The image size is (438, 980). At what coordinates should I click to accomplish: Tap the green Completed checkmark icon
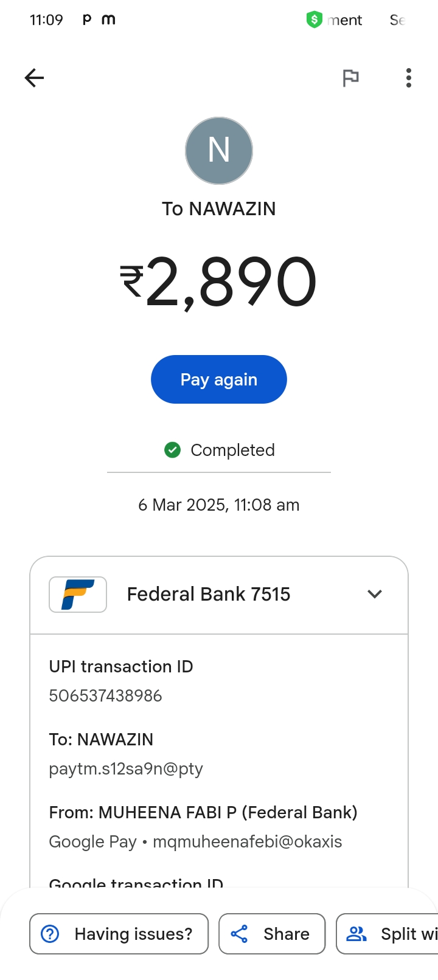[x=173, y=450]
